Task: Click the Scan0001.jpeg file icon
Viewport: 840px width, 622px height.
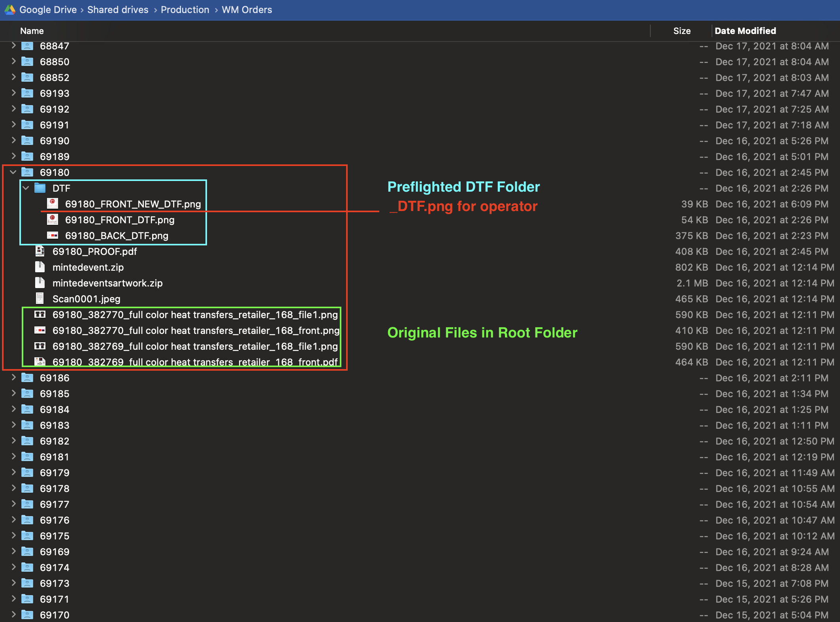Action: click(40, 299)
